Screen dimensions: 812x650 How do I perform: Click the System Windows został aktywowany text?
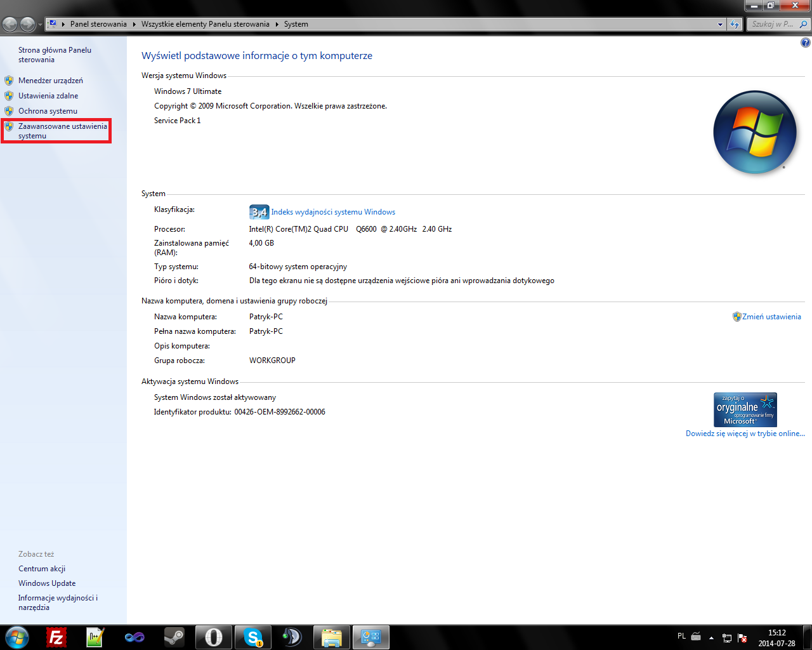[215, 397]
